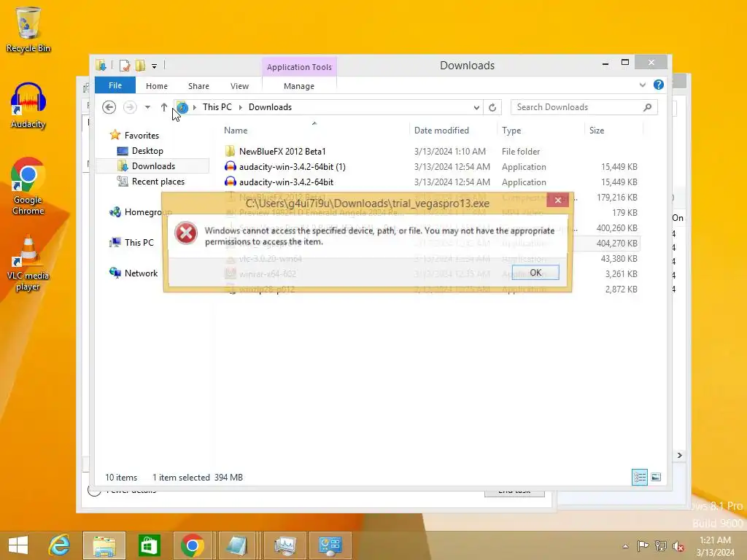Click the scroll right arrow in the background window
This screenshot has width=747, height=560.
pyautogui.click(x=680, y=455)
